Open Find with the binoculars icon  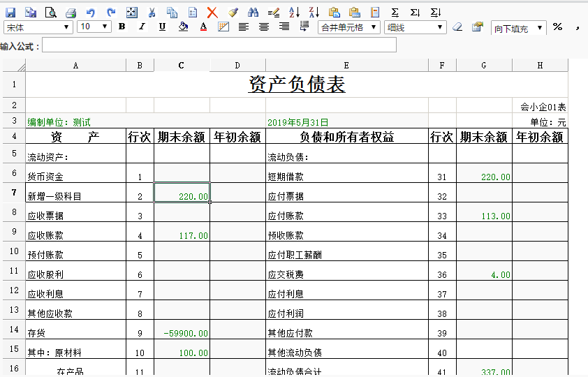[x=253, y=13]
